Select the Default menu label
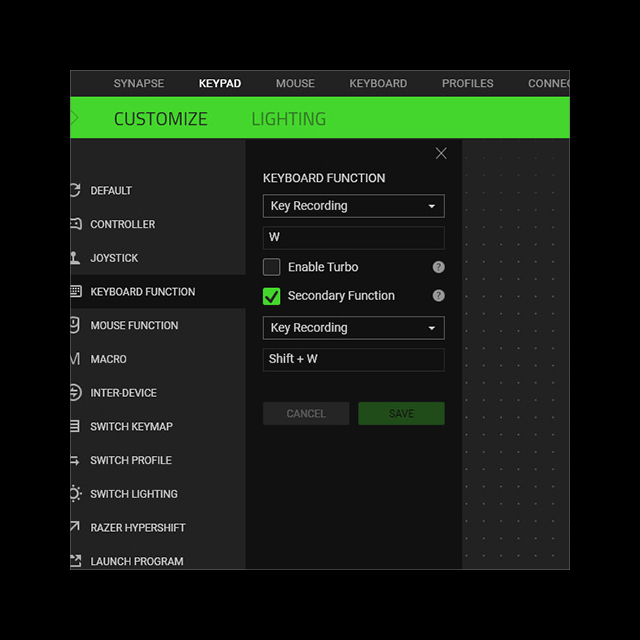640x640 pixels. pyautogui.click(x=111, y=191)
